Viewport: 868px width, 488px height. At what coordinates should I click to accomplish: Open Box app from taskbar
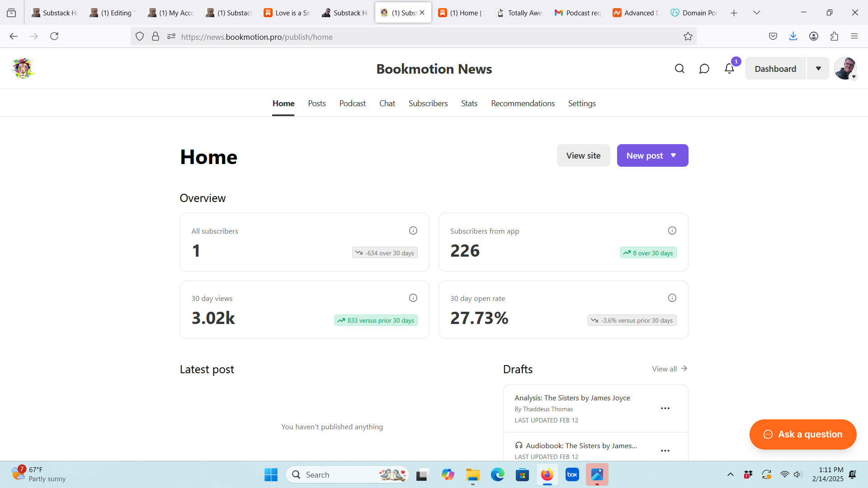tap(572, 475)
